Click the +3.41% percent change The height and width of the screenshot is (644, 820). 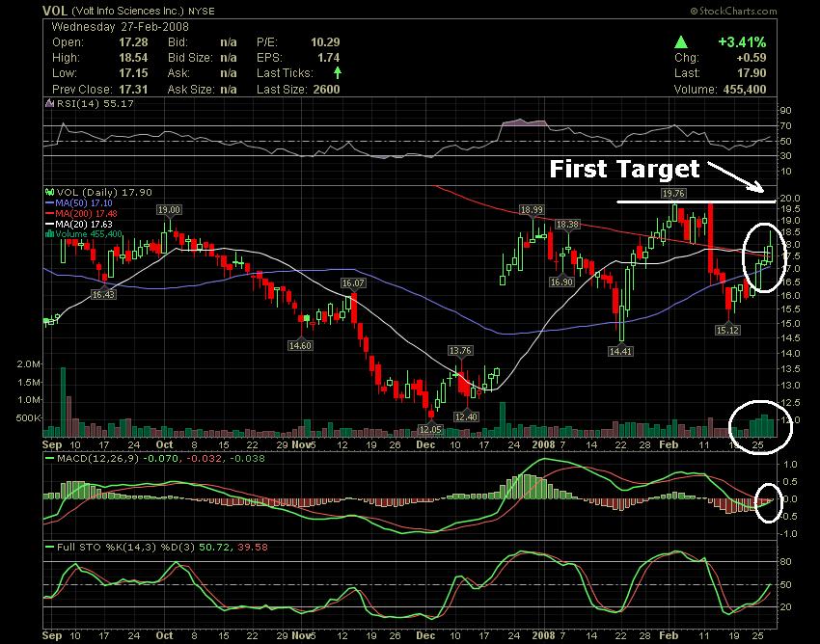(742, 41)
